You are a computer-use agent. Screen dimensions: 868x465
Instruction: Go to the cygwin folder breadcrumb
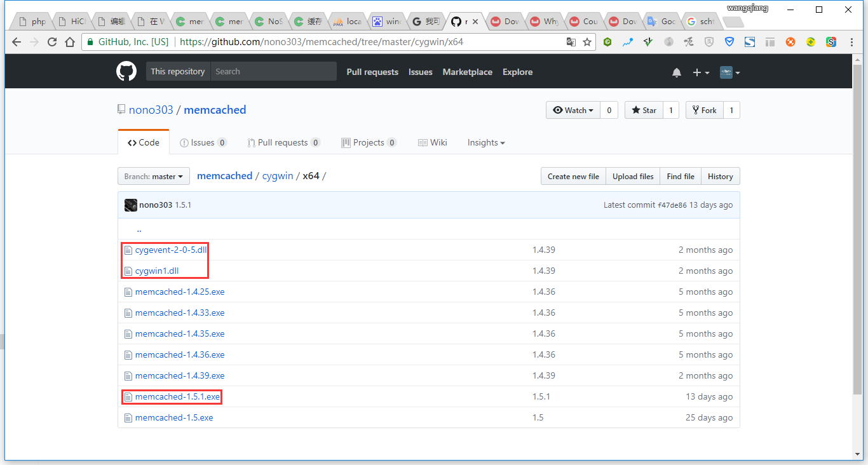click(278, 176)
